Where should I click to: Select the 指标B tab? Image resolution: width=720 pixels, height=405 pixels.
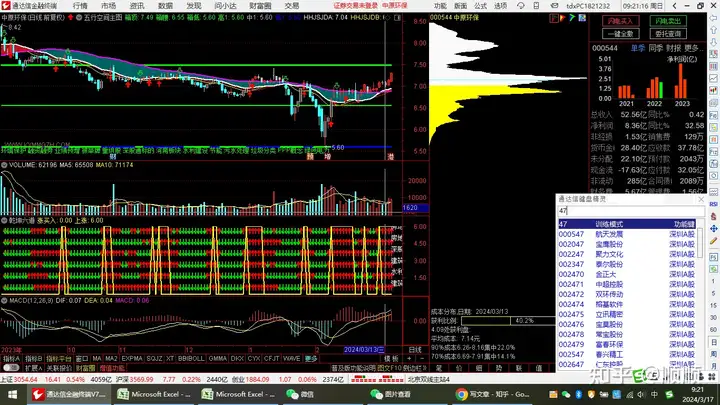[x=34, y=359]
